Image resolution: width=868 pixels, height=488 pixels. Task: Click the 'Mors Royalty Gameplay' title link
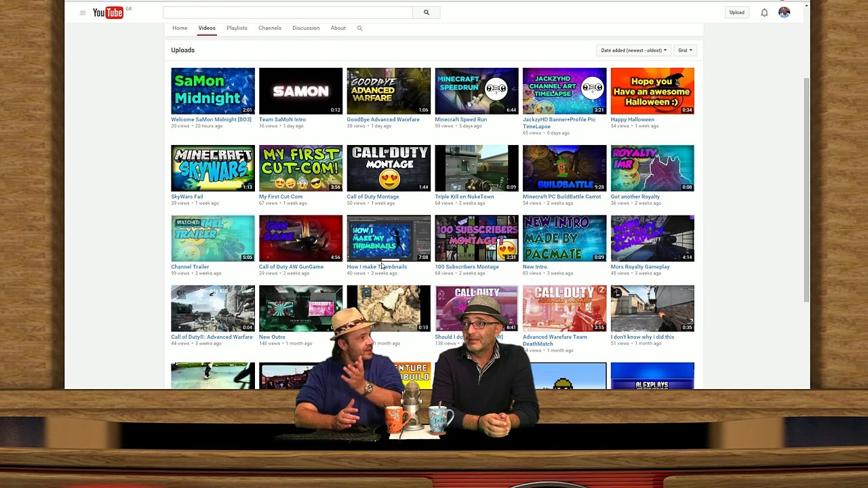coord(640,267)
